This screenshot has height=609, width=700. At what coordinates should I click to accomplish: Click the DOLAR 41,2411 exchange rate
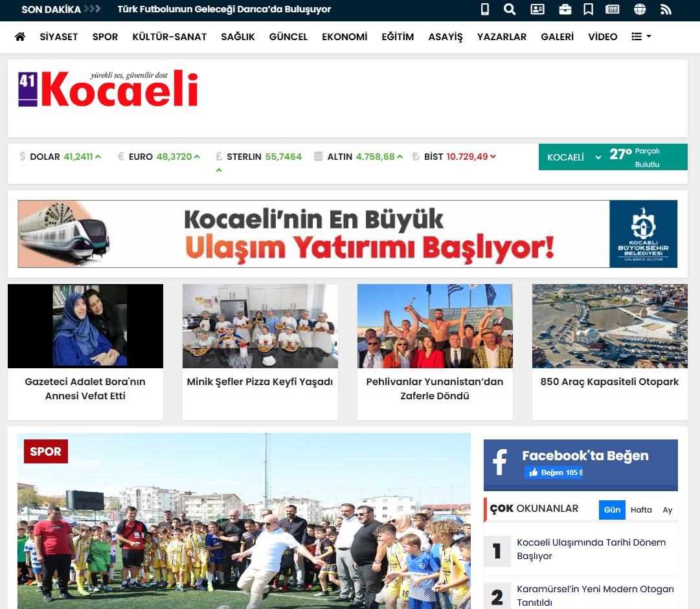pos(65,157)
